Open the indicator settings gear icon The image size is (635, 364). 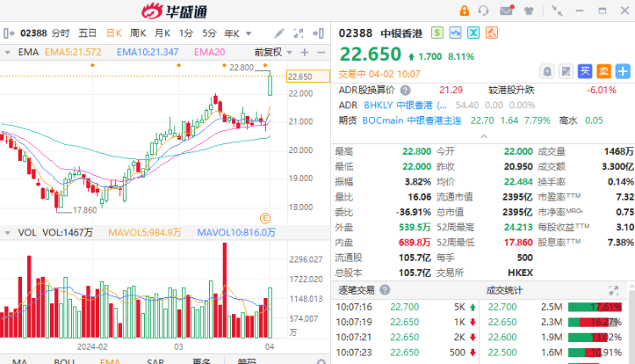pyautogui.click(x=321, y=361)
